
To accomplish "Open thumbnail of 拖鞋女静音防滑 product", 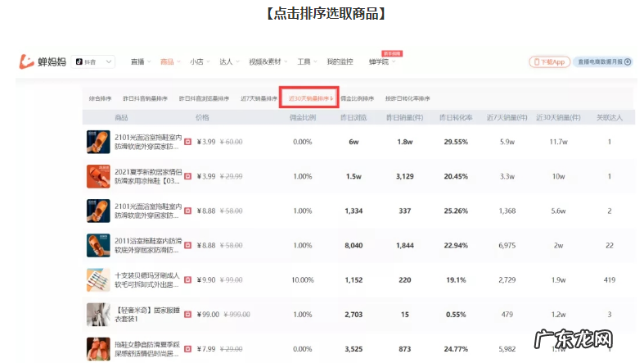I will pos(98,349).
